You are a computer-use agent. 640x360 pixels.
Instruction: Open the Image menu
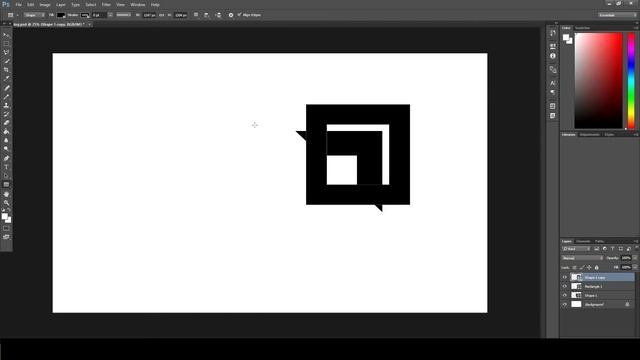pyautogui.click(x=45, y=4)
